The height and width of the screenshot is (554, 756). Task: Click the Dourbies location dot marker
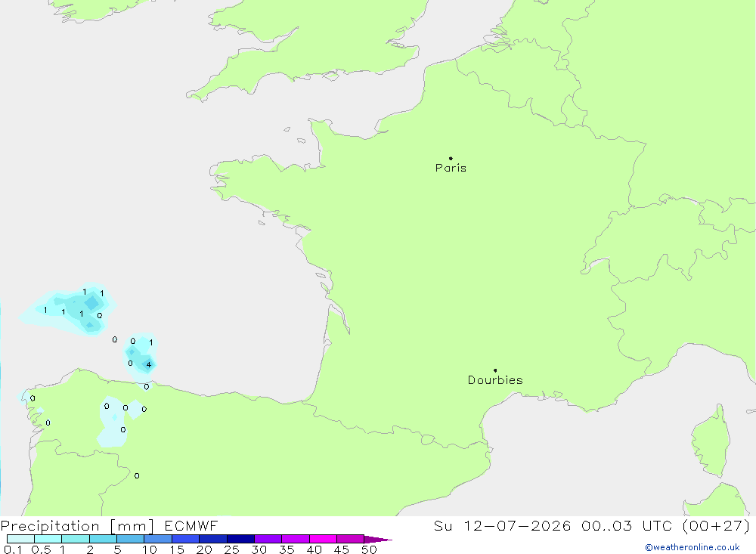(x=495, y=370)
